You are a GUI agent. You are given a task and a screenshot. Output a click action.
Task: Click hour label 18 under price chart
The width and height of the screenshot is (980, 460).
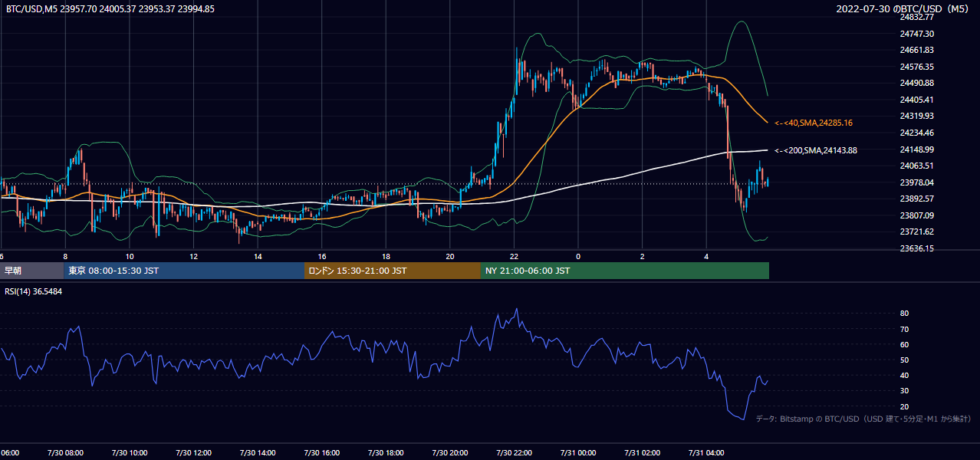(386, 257)
